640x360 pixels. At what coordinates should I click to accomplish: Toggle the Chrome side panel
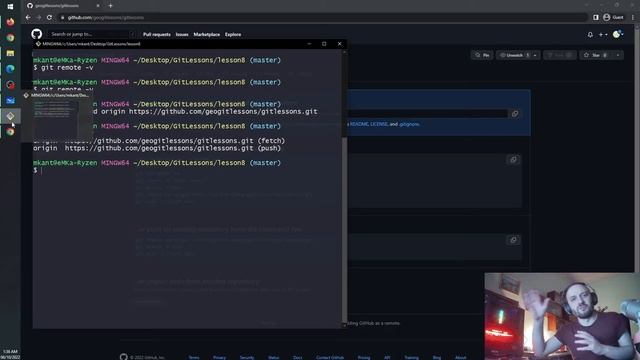(596, 18)
